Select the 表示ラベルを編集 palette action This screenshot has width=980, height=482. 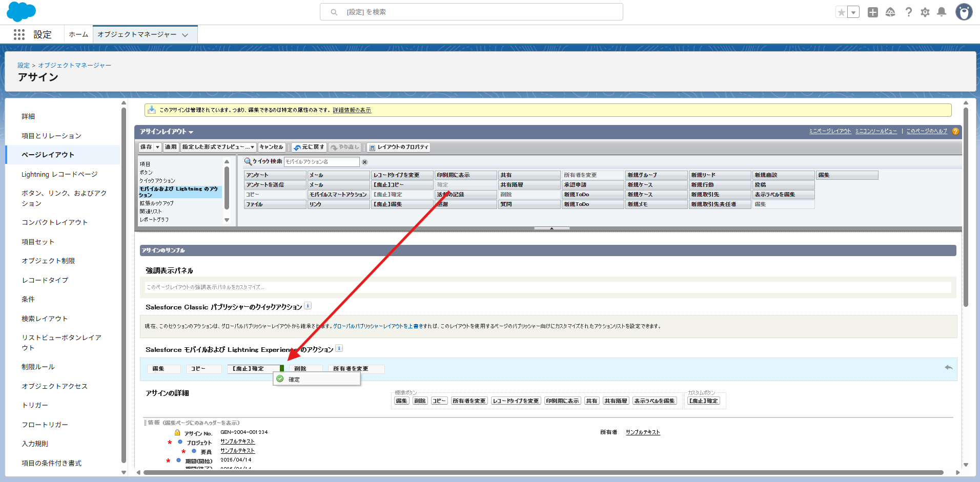(784, 195)
